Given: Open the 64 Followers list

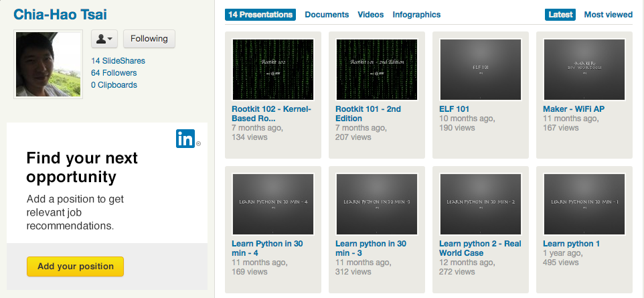Looking at the screenshot, I should (x=114, y=73).
